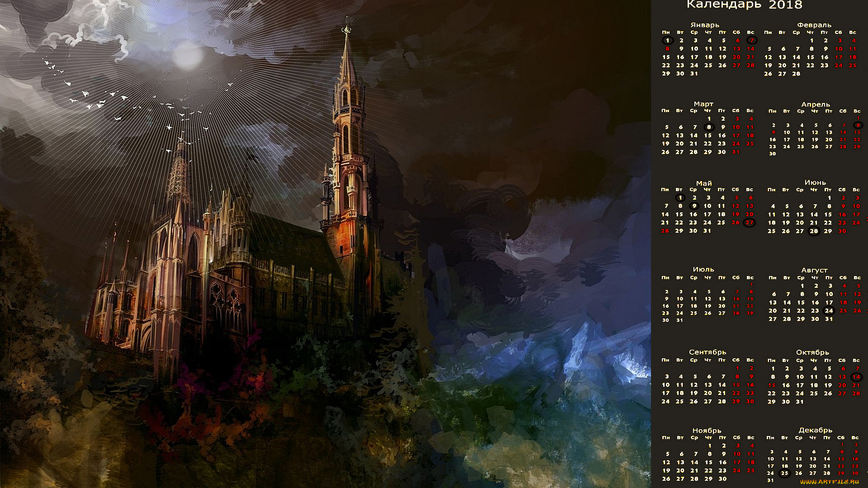Click the circled 25 in Декабрь
The image size is (868, 488).
pos(784,473)
